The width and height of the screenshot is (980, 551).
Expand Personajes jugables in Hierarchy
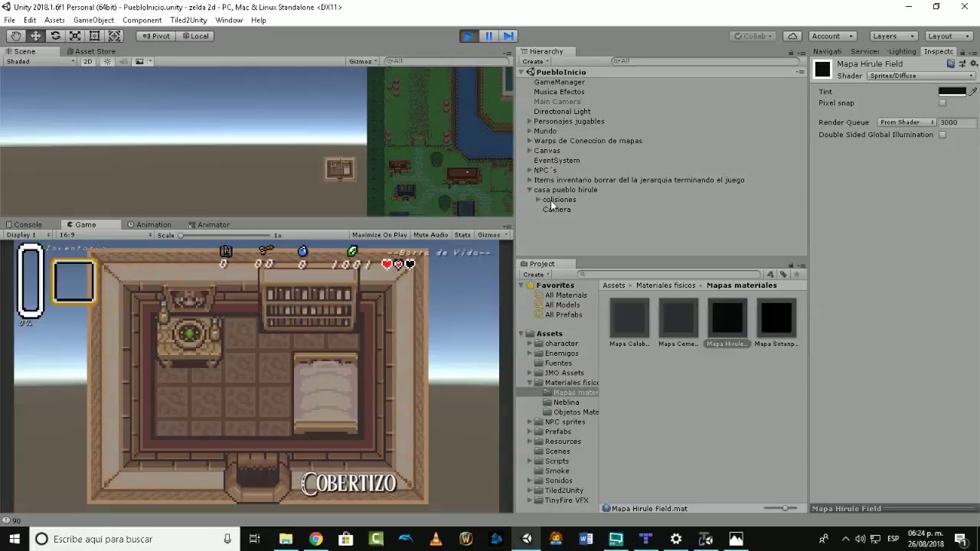(529, 121)
